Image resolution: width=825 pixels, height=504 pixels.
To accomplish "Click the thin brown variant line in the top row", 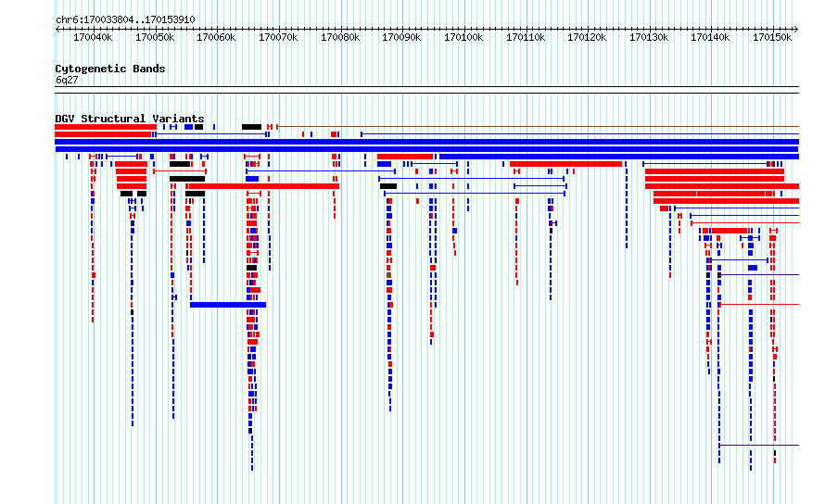I will point(538,127).
